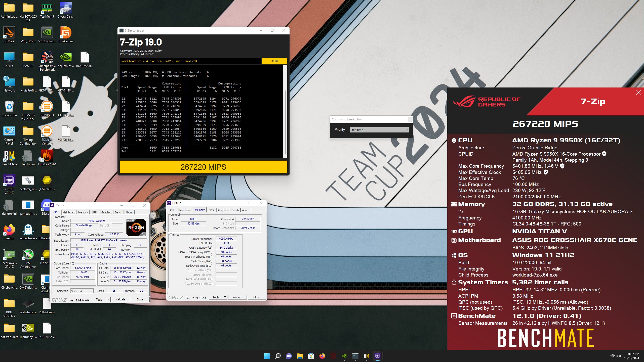Close the BenchMate result panel

point(638,93)
